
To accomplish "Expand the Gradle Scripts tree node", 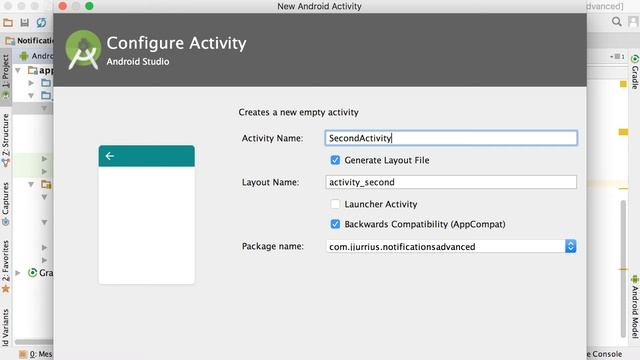I will (18, 273).
